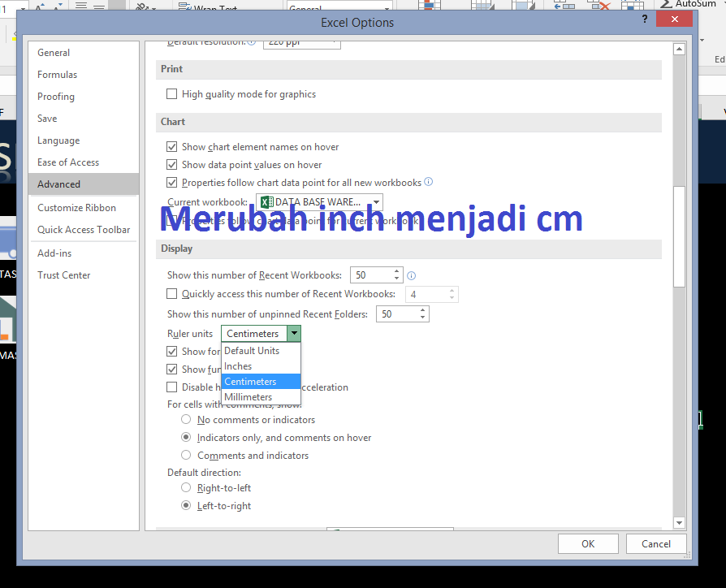Decrease unpinned Recent Folders count
This screenshot has height=588, width=726.
[x=423, y=318]
